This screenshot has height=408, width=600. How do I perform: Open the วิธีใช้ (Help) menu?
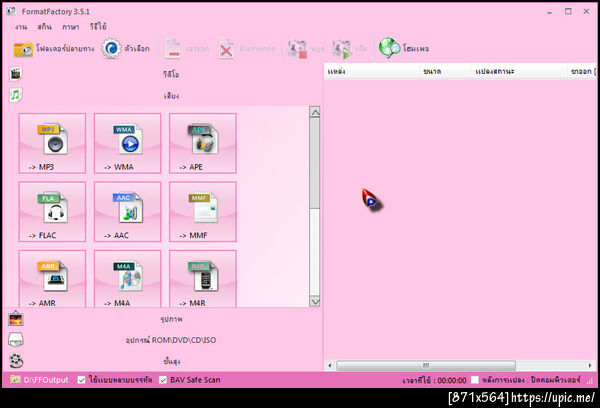(x=98, y=26)
